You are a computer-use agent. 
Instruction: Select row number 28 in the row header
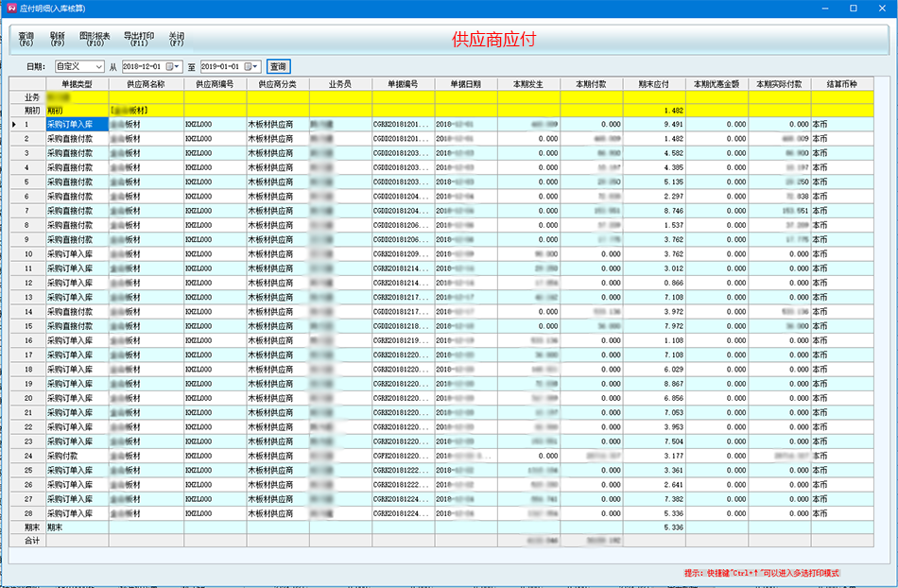pyautogui.click(x=28, y=513)
